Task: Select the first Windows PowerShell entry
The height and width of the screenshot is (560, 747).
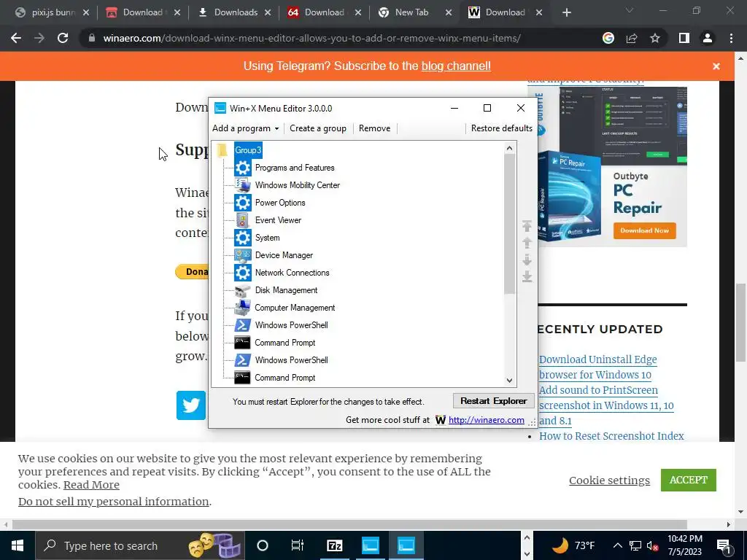Action: coord(291,325)
